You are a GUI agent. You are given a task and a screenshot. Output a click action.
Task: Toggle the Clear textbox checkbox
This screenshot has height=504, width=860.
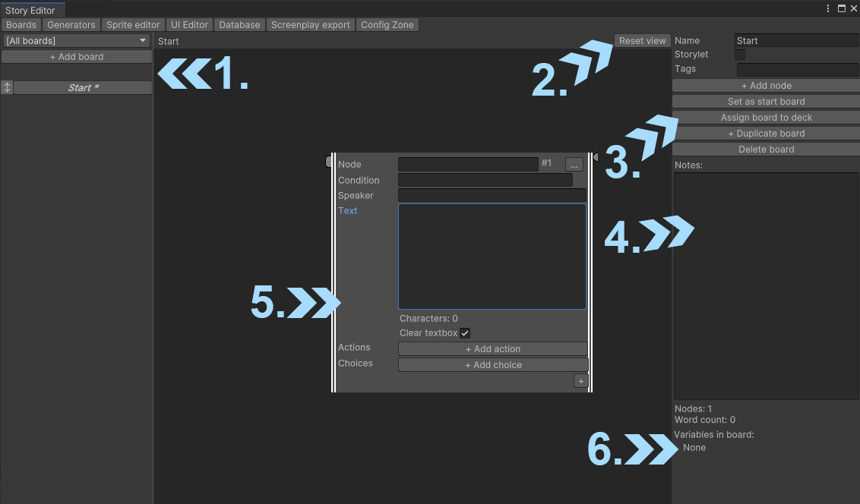coord(465,333)
